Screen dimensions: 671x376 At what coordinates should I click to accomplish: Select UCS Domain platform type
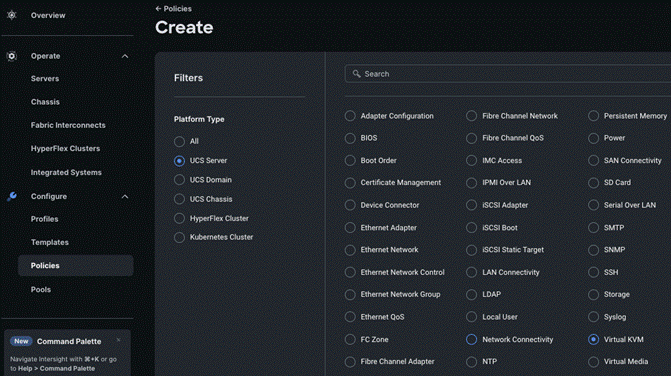[179, 180]
